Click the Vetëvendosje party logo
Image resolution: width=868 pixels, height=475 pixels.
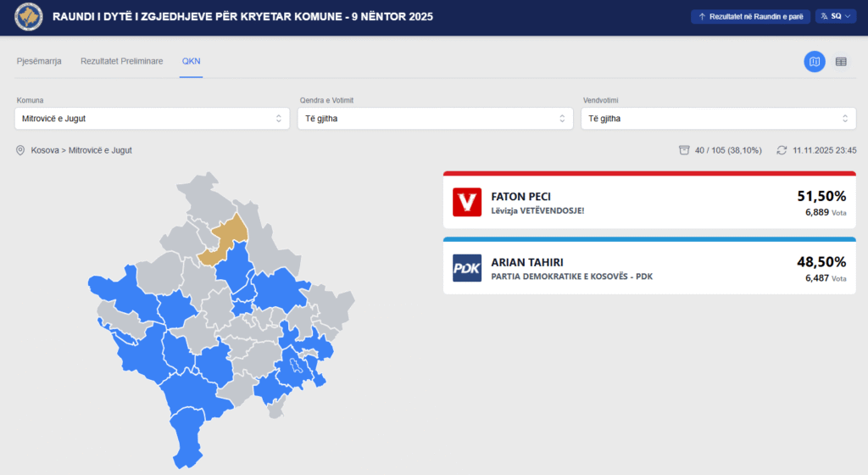466,202
